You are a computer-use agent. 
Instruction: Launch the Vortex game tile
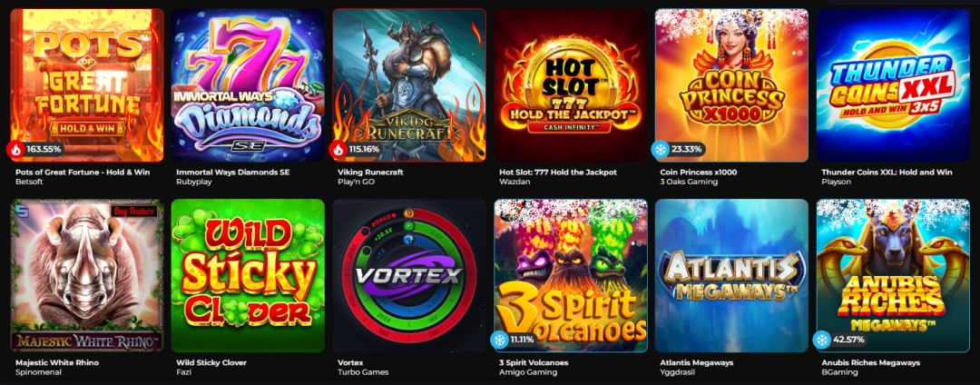[x=409, y=276]
